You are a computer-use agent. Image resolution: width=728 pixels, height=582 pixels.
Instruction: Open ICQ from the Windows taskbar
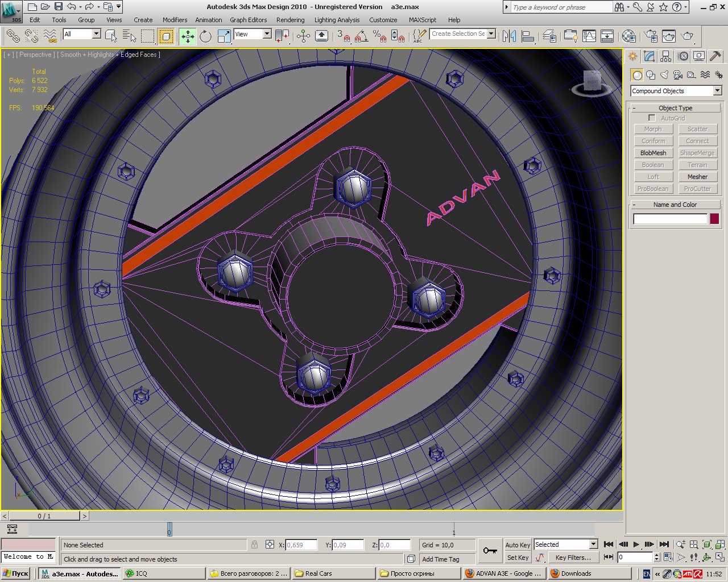(164, 573)
